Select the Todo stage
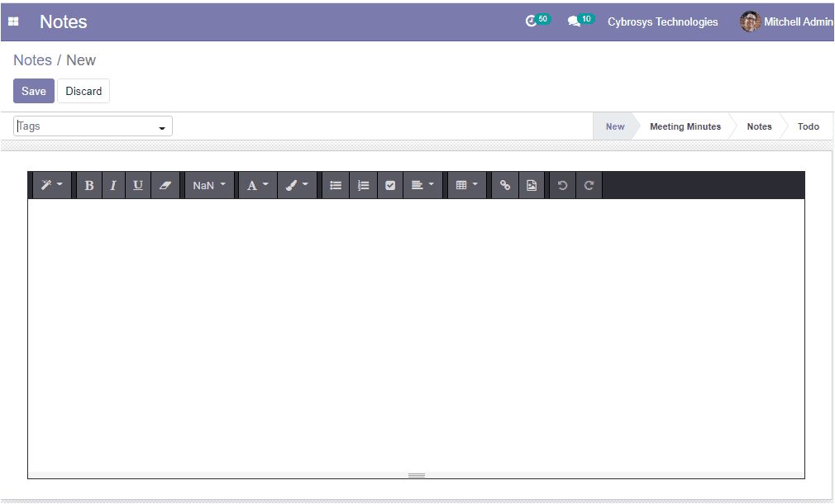The height and width of the screenshot is (504, 835). pos(808,126)
